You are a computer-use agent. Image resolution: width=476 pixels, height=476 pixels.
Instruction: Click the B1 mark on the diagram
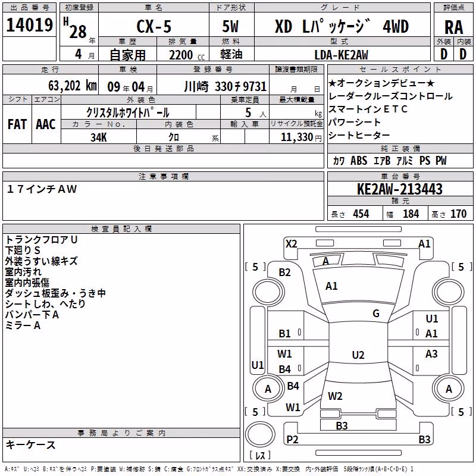tap(285, 334)
